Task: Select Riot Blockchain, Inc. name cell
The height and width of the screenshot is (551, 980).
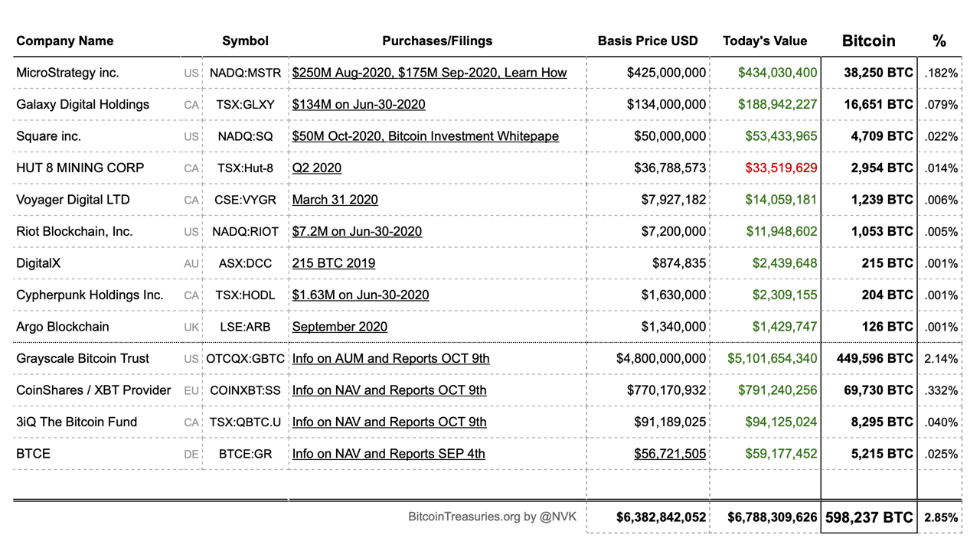Action: [74, 231]
